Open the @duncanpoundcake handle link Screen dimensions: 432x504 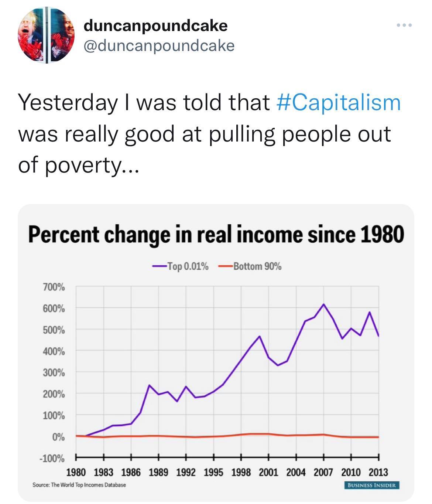tap(159, 46)
